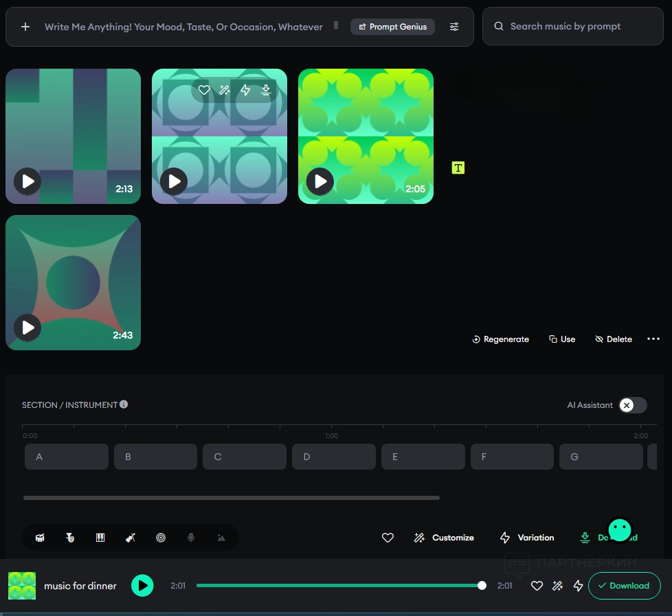The height and width of the screenshot is (616, 672).
Task: Select section A in the timeline
Action: (x=66, y=457)
